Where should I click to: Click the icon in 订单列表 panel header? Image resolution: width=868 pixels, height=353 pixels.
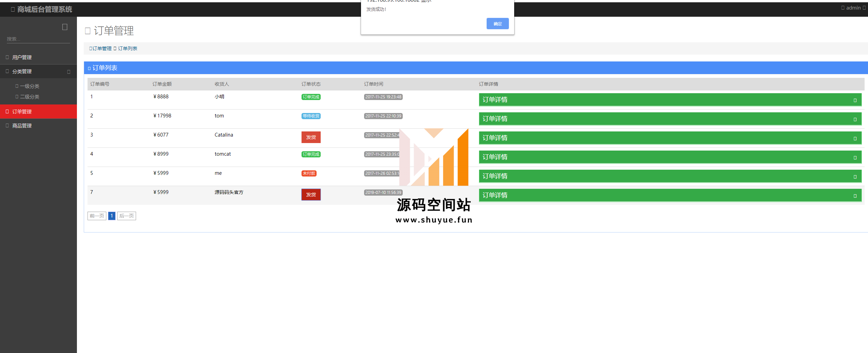[89, 68]
